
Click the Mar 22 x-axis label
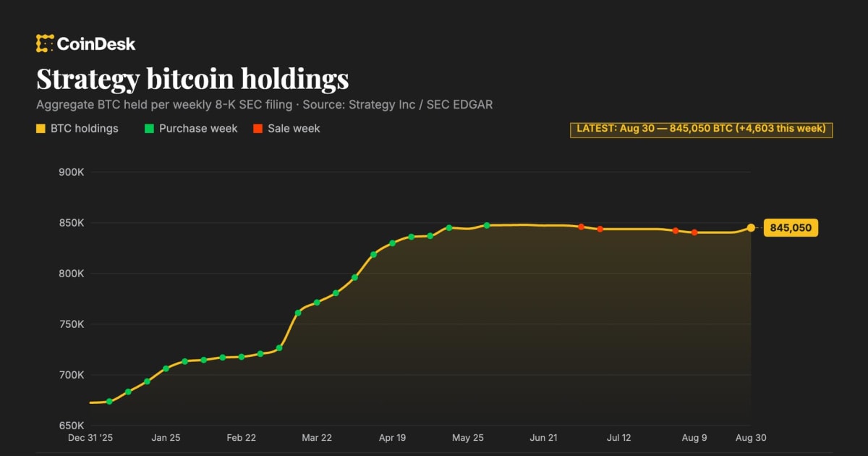click(x=317, y=438)
